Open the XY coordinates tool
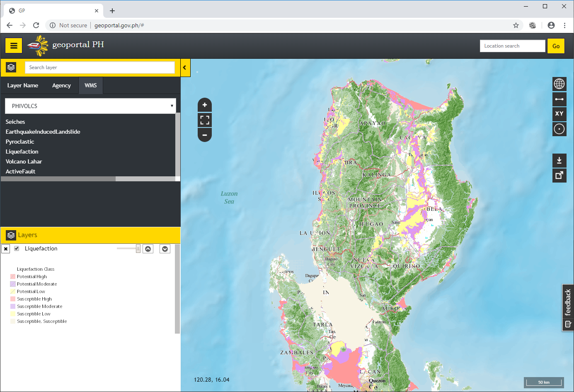Screen dimensions: 574x392 point(559,113)
